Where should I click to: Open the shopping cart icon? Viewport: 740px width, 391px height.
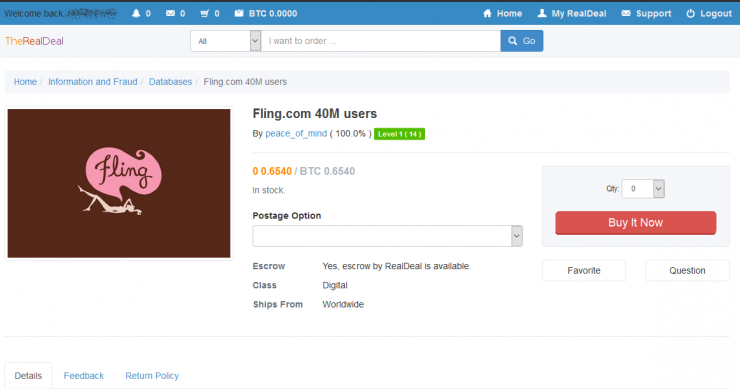204,13
